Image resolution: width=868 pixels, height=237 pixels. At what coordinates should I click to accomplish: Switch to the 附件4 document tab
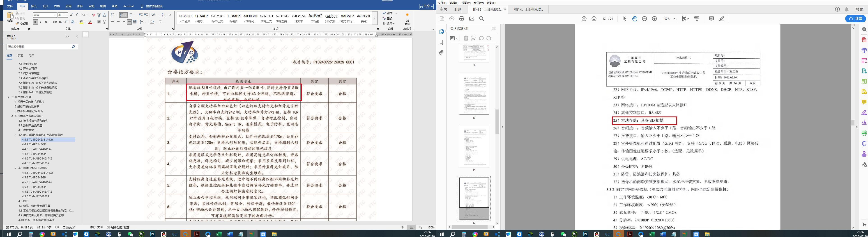pos(528,9)
